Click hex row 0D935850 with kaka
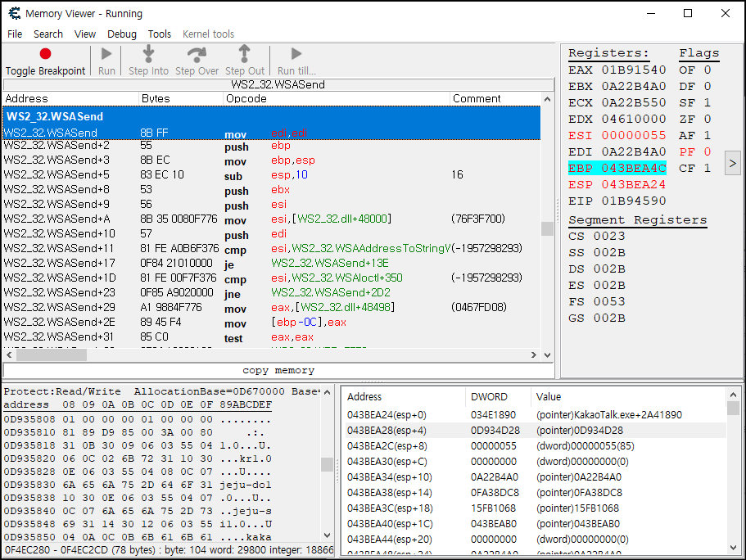 pyautogui.click(x=138, y=537)
